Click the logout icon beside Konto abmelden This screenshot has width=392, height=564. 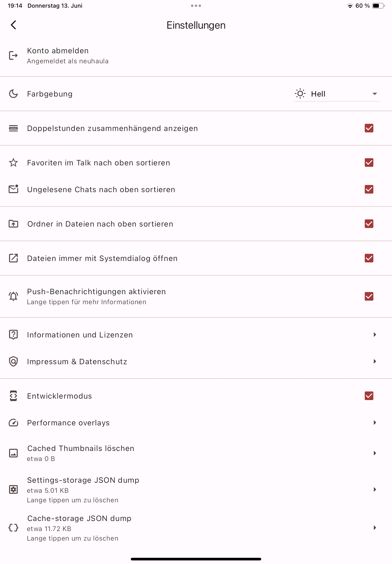[x=13, y=55]
